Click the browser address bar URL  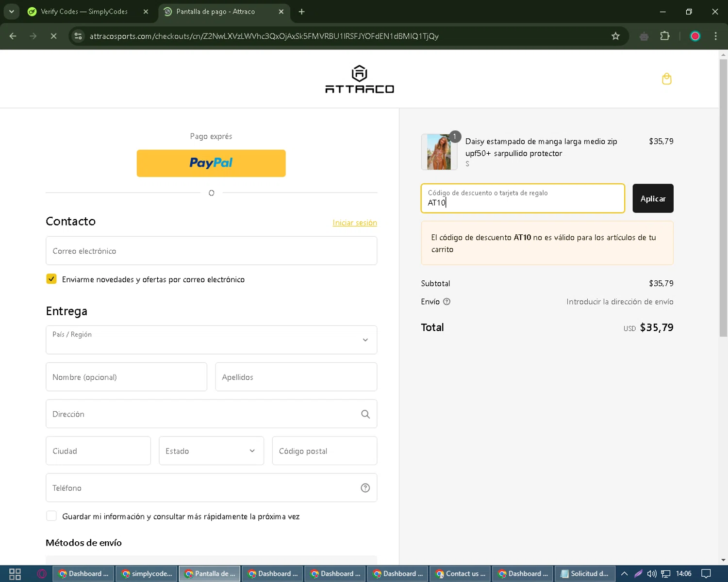point(264,36)
